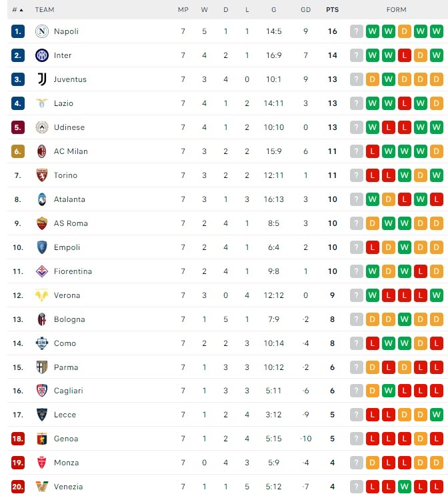448x496 pixels.
Task: Click the Genoa club crest
Action: pyautogui.click(x=42, y=439)
